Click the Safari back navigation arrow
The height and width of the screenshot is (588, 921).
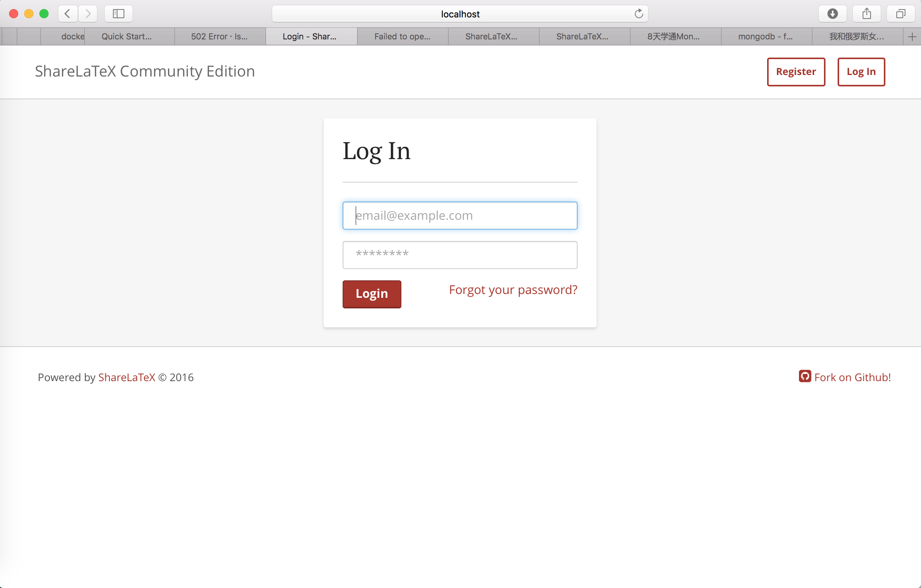pyautogui.click(x=68, y=14)
